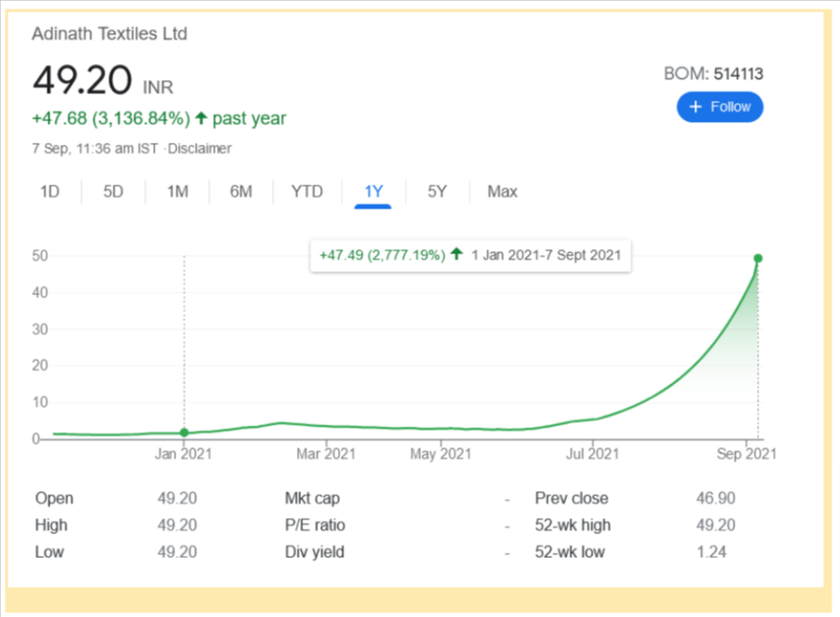Click the P/E ratio label
This screenshot has width=840, height=617.
tap(315, 525)
